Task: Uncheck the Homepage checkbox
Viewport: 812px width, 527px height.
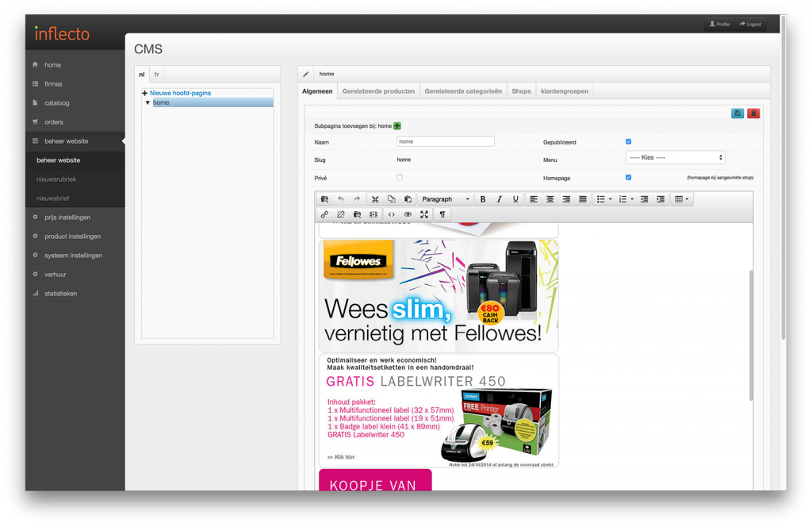Action: [628, 177]
